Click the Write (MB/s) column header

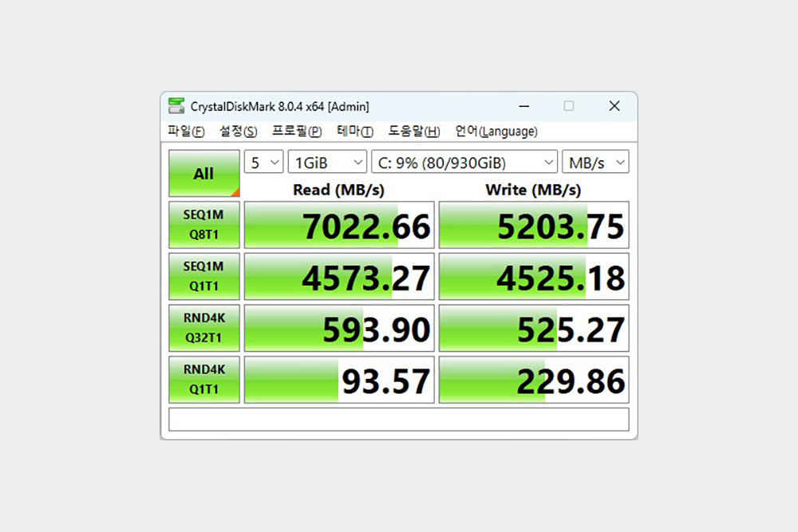point(533,190)
